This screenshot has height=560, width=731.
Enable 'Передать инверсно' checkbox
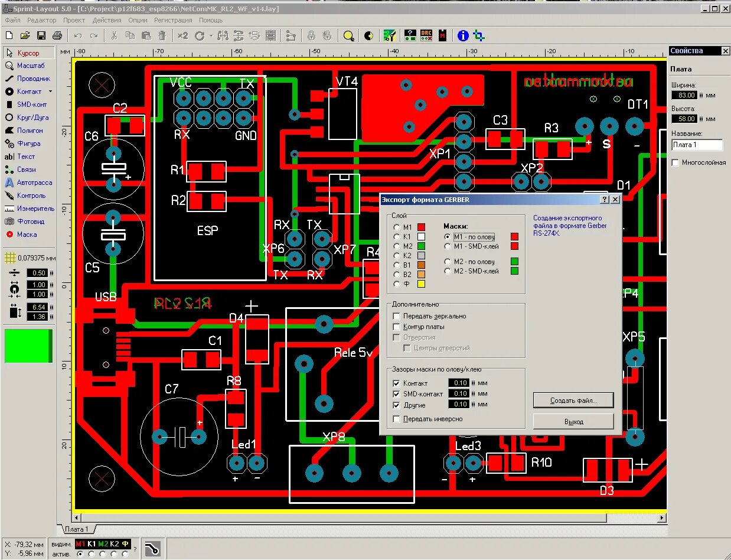[x=397, y=419]
